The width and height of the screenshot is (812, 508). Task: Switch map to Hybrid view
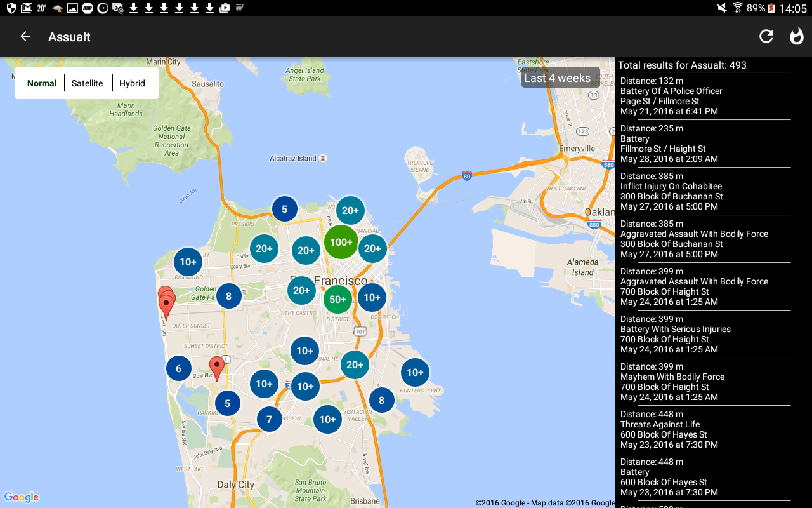(132, 83)
